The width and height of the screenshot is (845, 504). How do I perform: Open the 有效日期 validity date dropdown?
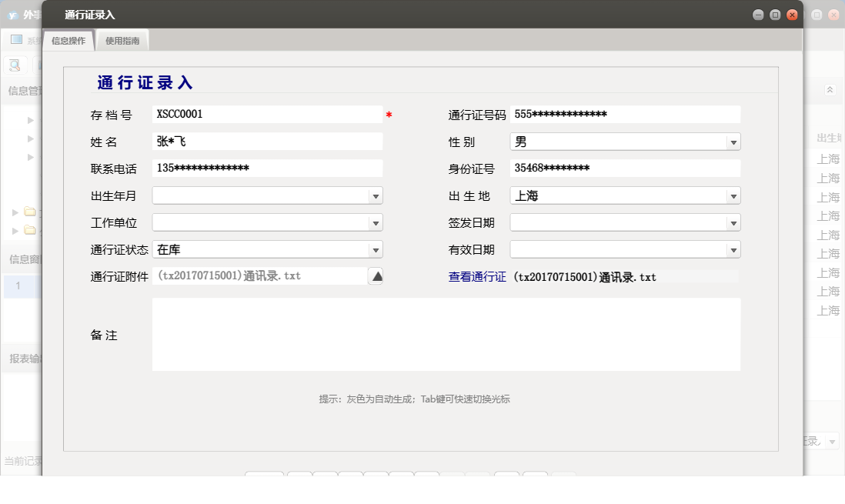(x=733, y=249)
